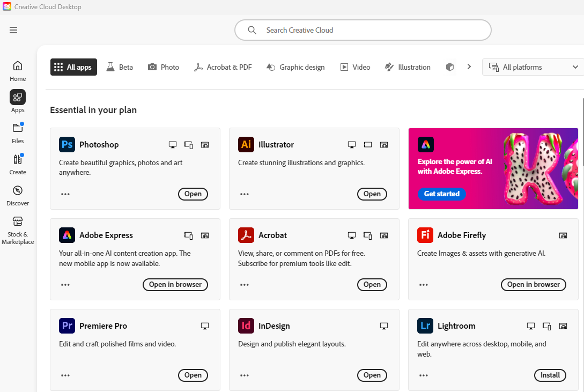The width and height of the screenshot is (584, 392).
Task: Open the All platforms dropdown
Action: [534, 67]
